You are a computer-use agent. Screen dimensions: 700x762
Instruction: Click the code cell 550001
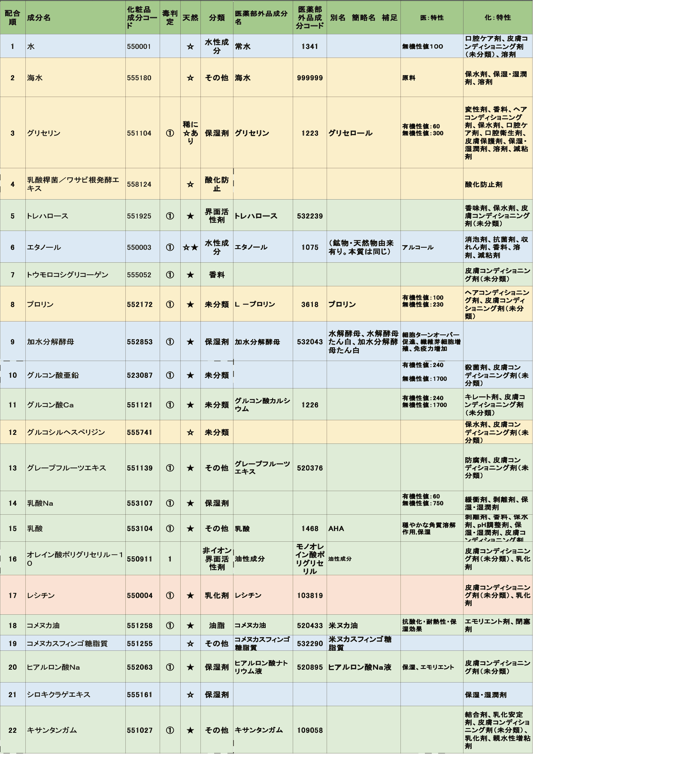(x=142, y=46)
